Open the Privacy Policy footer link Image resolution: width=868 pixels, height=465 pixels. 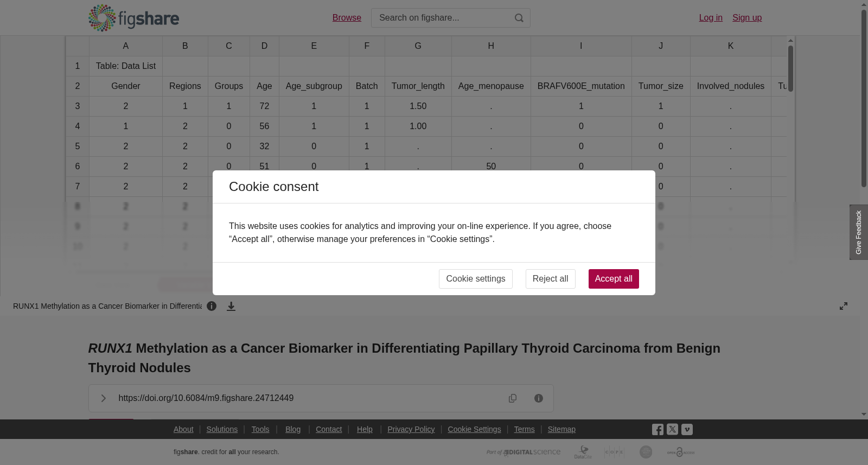411,429
